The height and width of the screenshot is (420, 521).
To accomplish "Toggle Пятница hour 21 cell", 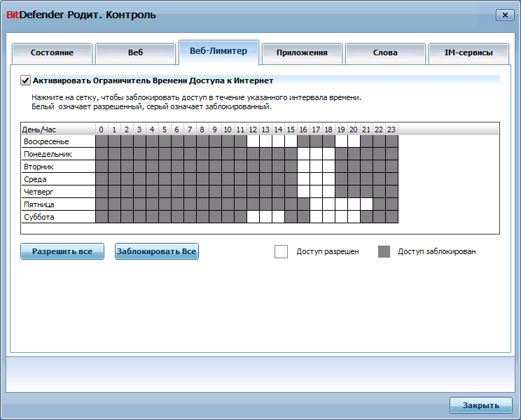I will pos(366,204).
